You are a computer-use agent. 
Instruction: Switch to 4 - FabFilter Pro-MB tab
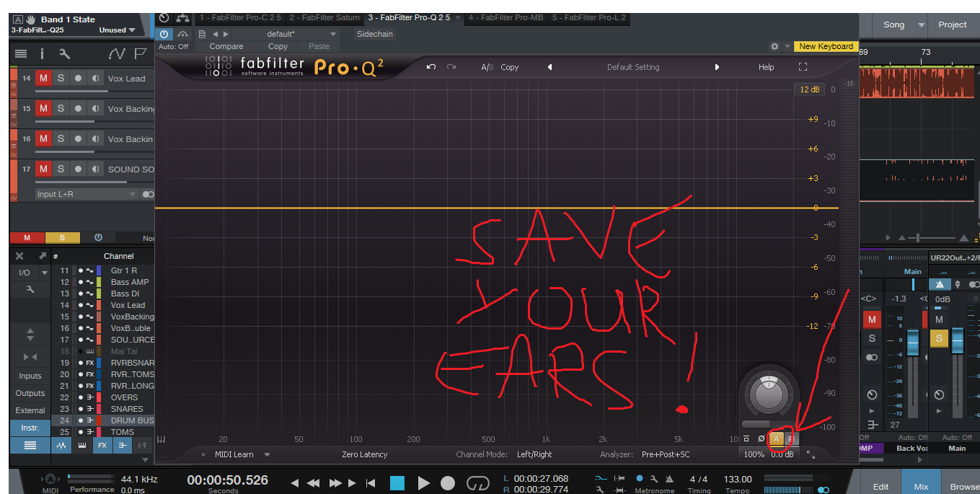click(506, 17)
